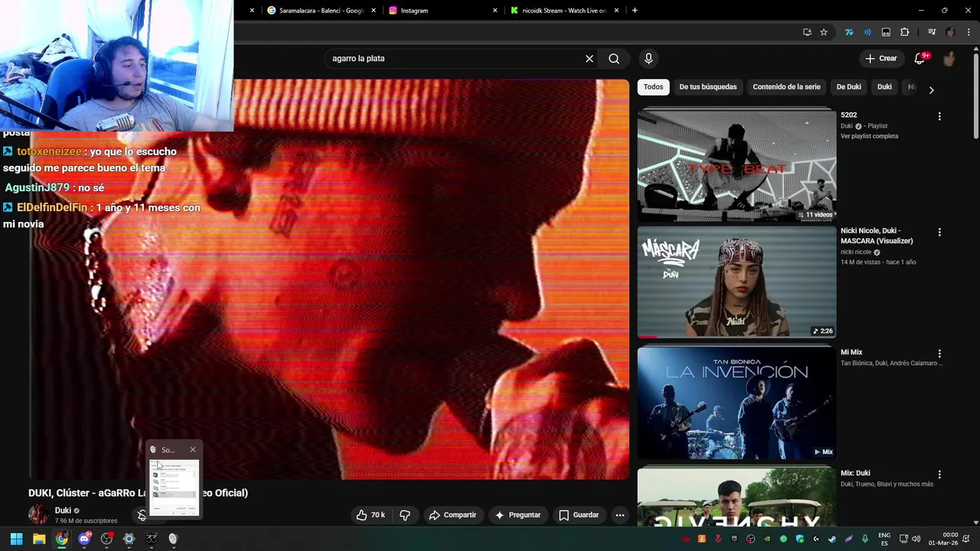Screen dimensions: 980x551
Task: Open the blue sound-wave extension
Action: pos(867,32)
